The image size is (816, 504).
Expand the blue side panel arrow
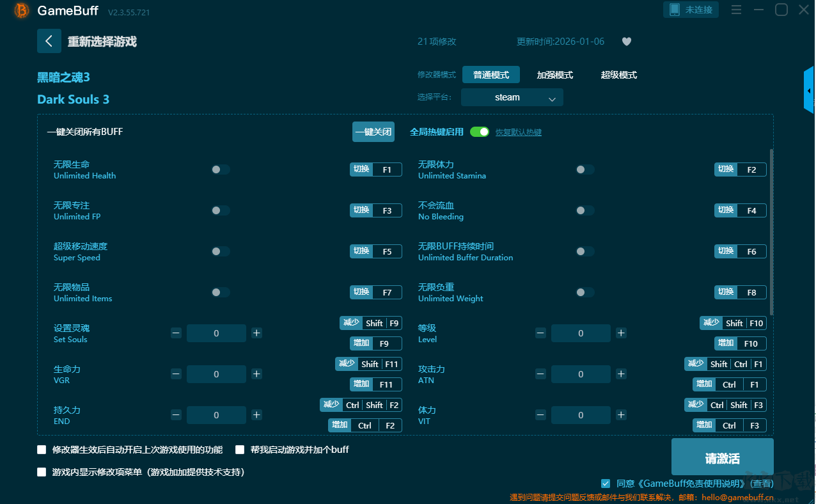810,90
